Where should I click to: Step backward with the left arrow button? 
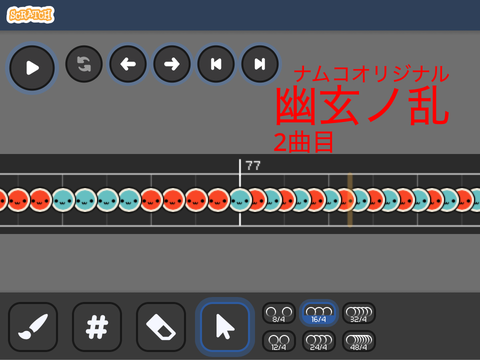point(128,64)
